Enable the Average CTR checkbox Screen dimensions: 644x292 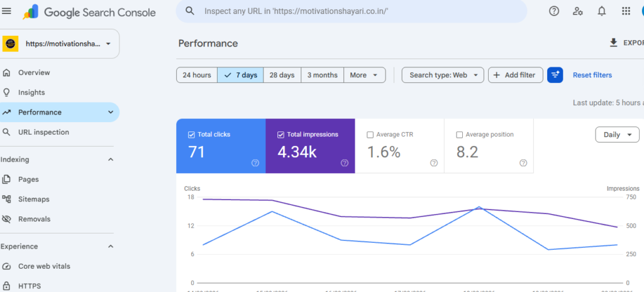tap(370, 135)
